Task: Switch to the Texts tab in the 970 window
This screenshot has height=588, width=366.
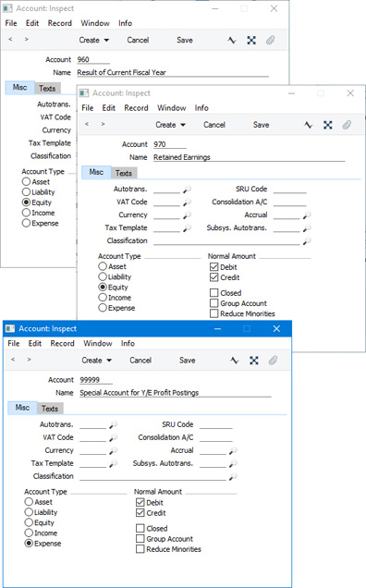Action: point(124,173)
